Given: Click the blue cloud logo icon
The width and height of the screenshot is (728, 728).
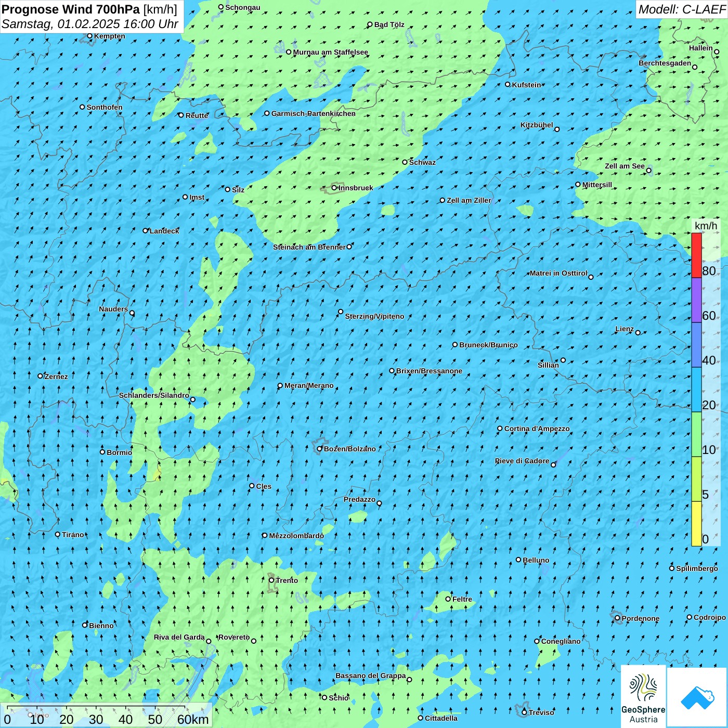Looking at the screenshot, I should (697, 697).
